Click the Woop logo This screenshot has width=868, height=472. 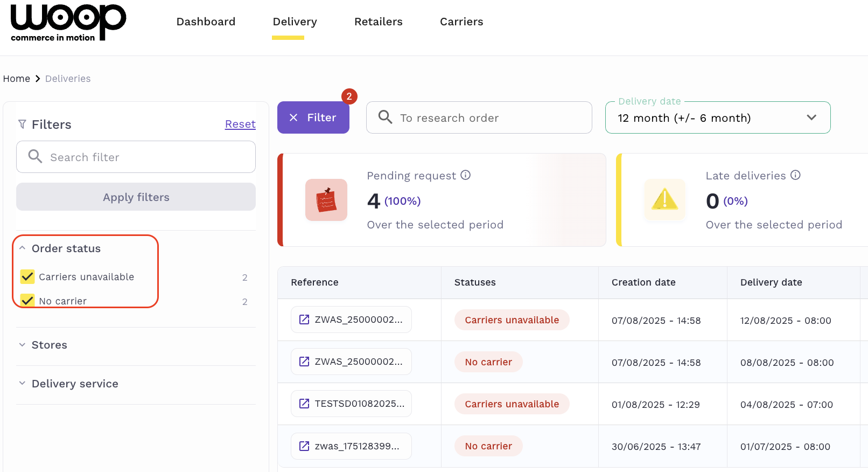pyautogui.click(x=68, y=23)
